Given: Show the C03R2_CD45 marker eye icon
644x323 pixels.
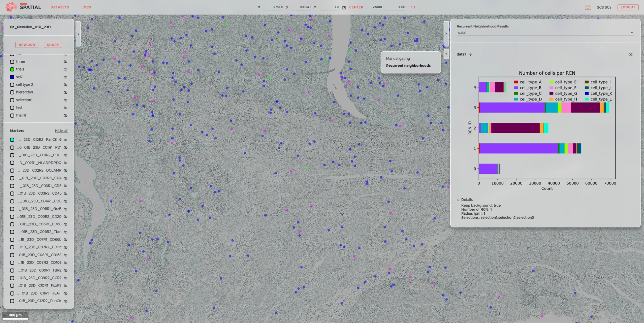Looking at the screenshot, I should click(x=65, y=194).
